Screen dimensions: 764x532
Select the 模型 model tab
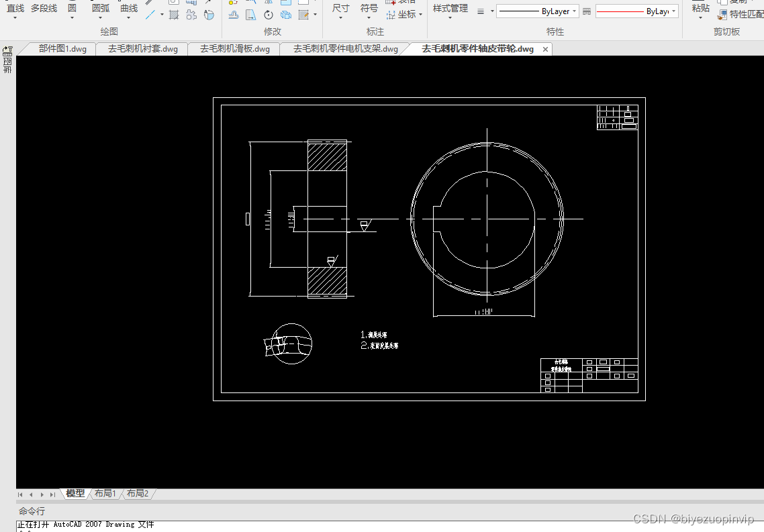coord(75,494)
